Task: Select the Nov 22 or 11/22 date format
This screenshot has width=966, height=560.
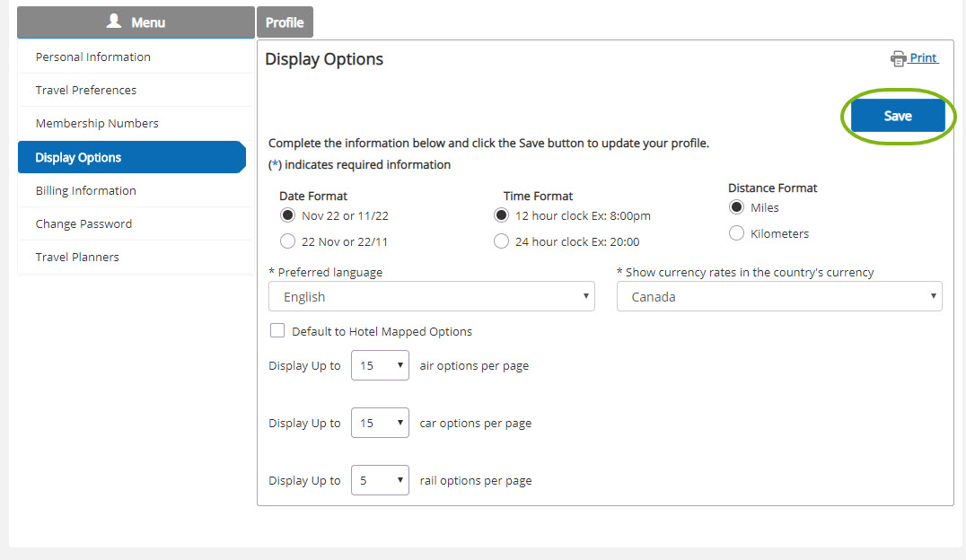Action: [287, 215]
